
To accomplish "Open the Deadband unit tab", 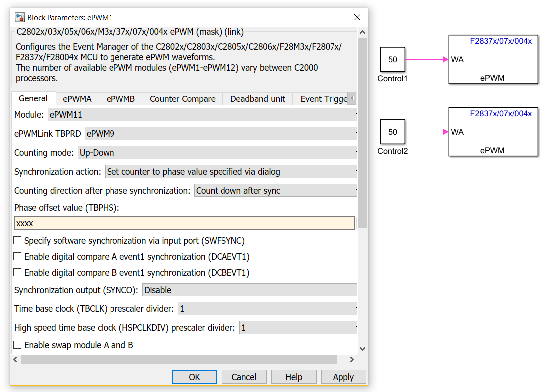I will coord(258,98).
